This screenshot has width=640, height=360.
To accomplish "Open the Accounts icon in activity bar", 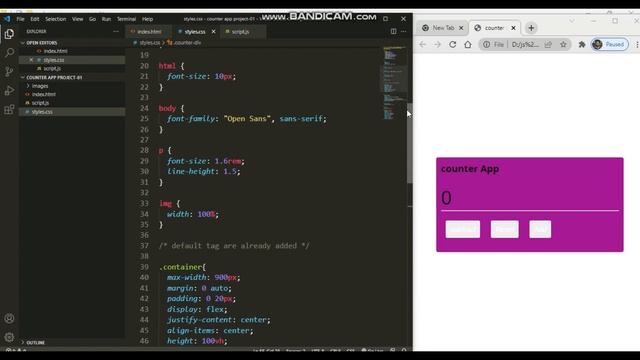I will click(9, 318).
